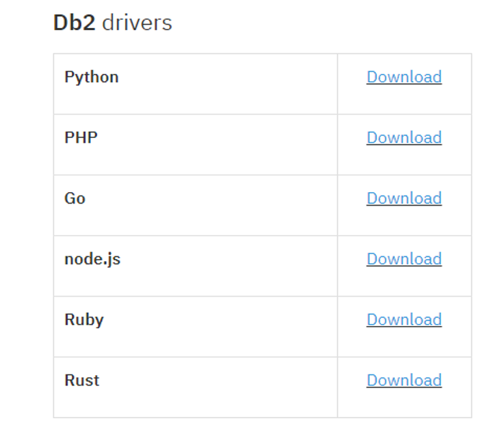Click the table cell holding Rust's Download link
Image resolution: width=504 pixels, height=436 pixels.
[403, 401]
